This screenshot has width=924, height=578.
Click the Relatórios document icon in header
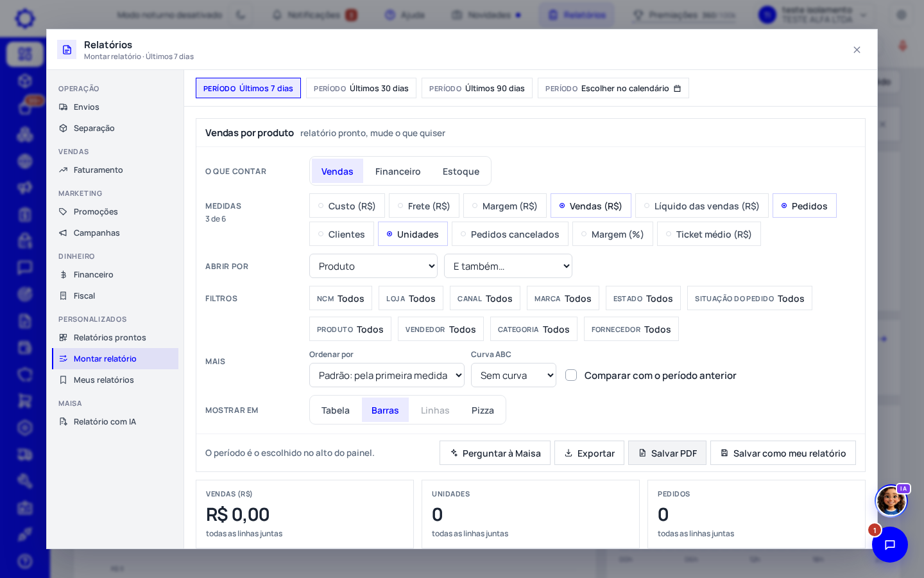pyautogui.click(x=67, y=49)
